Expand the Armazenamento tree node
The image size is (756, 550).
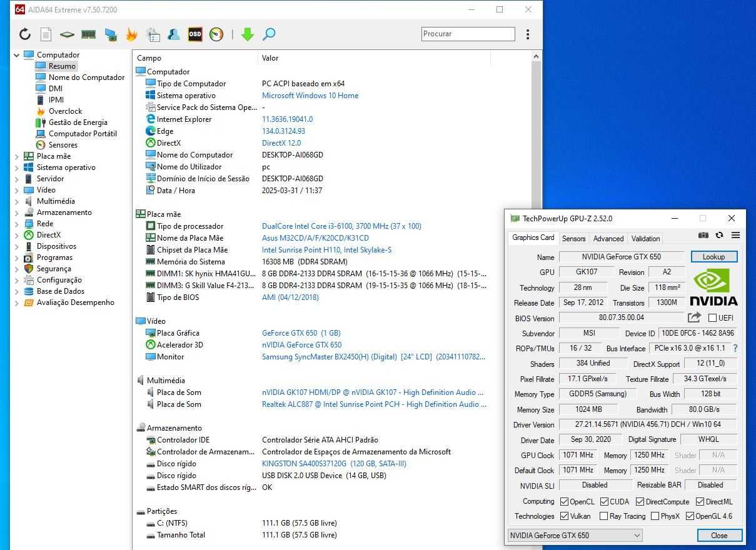17,212
